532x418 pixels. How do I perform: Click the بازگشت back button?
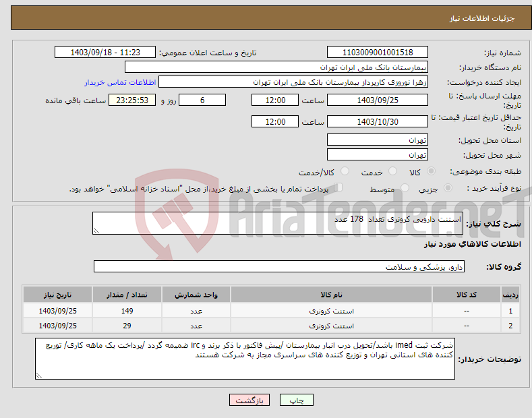click(249, 400)
